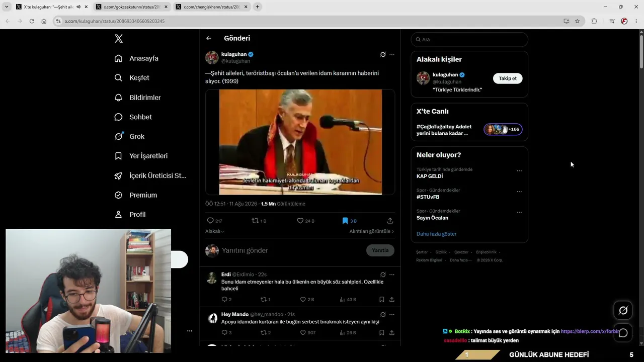
Task: Go to Anasayfa in sidebar
Action: click(136, 58)
